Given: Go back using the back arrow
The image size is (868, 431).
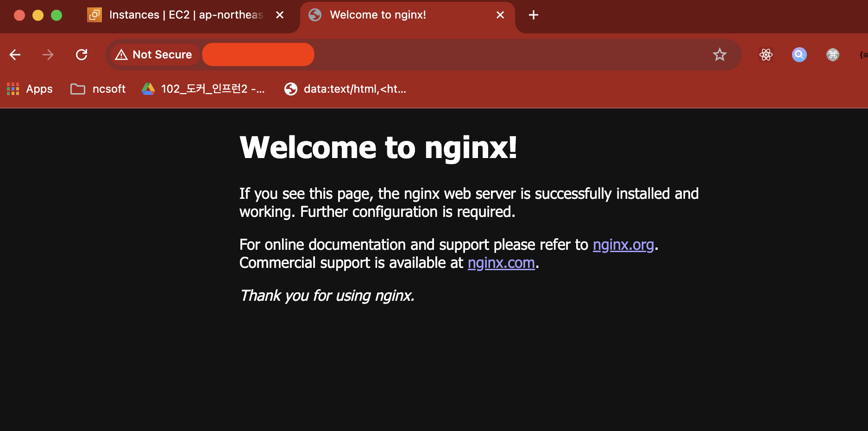Looking at the screenshot, I should pos(15,55).
